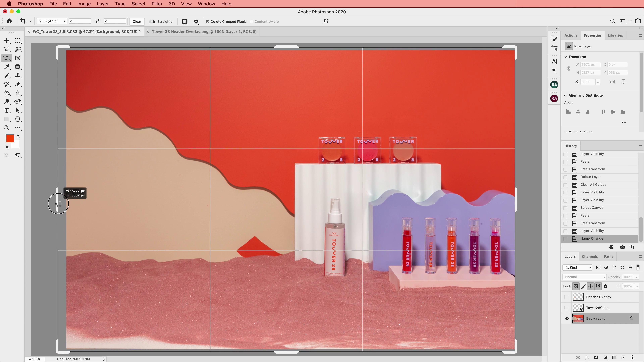Click the crop width input field
Image resolution: width=644 pixels, height=362 pixels.
[80, 21]
